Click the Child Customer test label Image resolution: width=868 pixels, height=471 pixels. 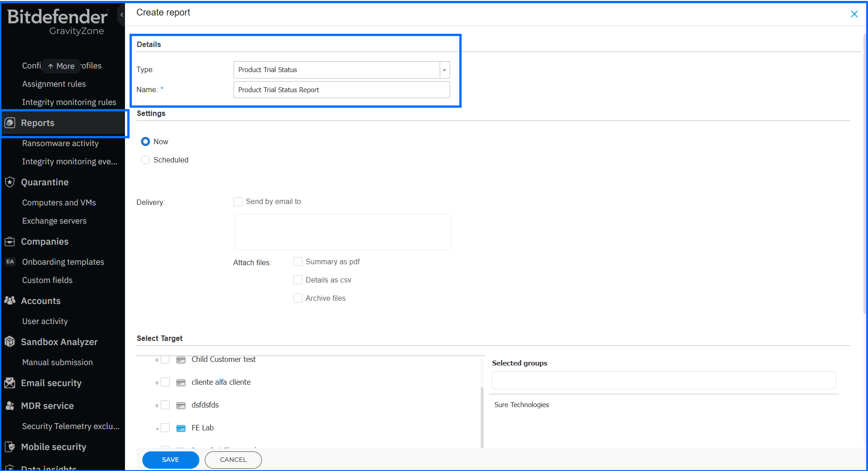point(223,360)
